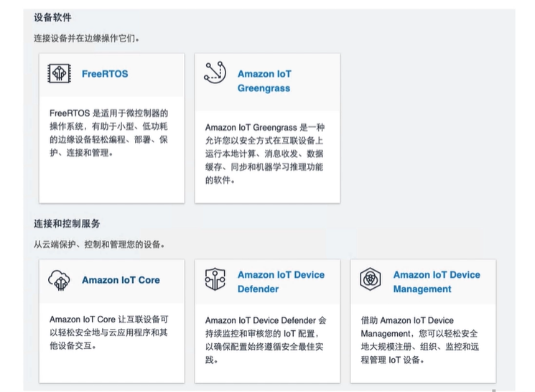Open the Amazon IoT Core link
This screenshot has height=392, width=535.
[121, 280]
